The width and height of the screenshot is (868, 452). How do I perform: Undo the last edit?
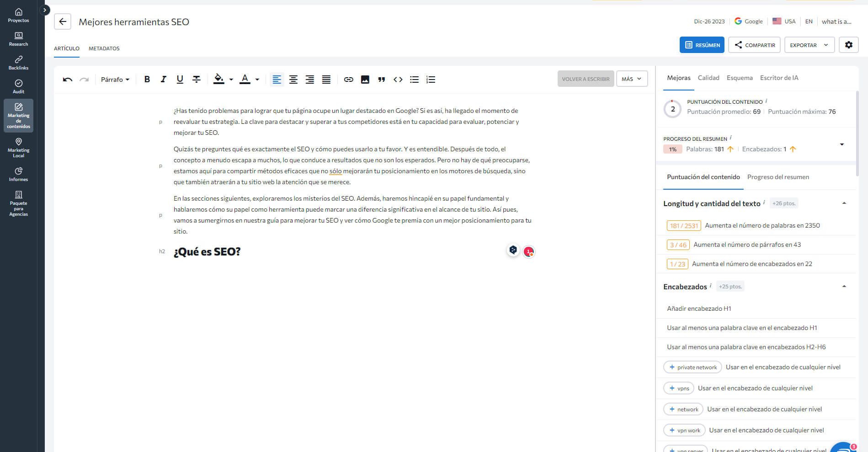tap(68, 80)
